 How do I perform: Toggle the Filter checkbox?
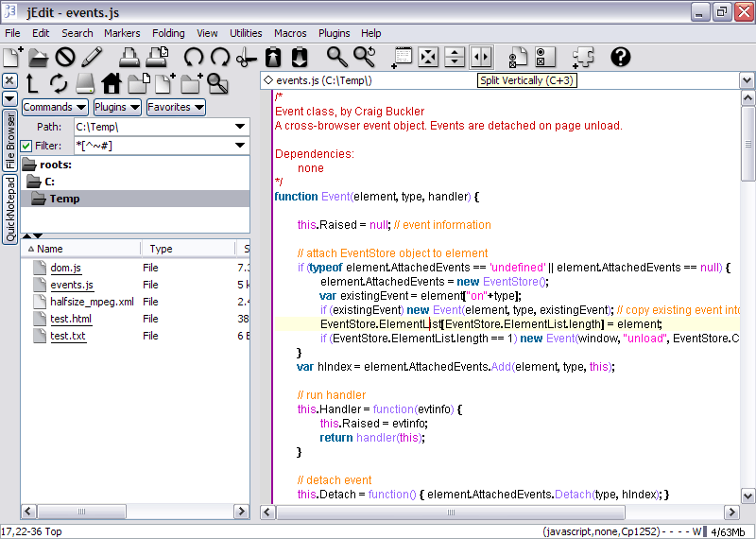26,146
